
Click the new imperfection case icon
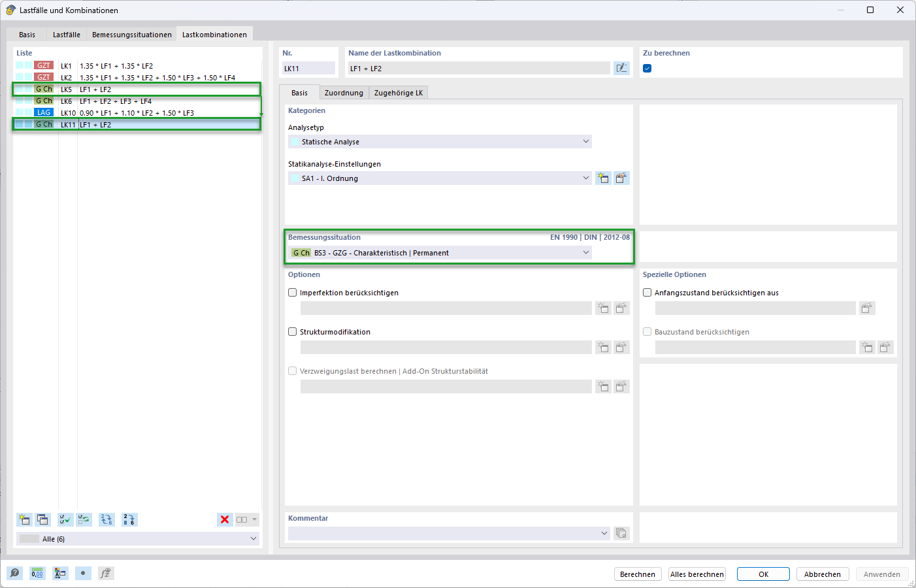point(603,308)
